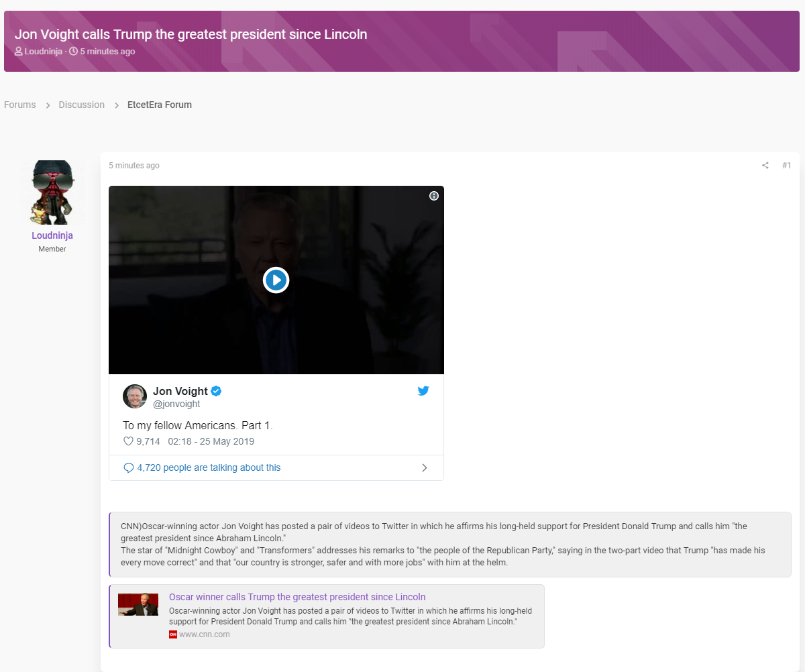Click the Member label under Loudninja
The width and height of the screenshot is (805, 672).
52,249
